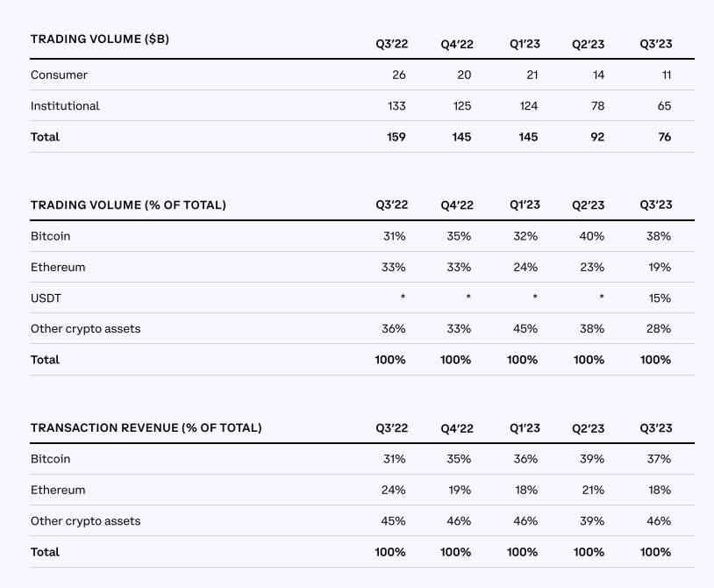Screen dimensions: 714x588
Task: Select Ethereum revenue 24% for Q3'22
Action: pos(394,490)
